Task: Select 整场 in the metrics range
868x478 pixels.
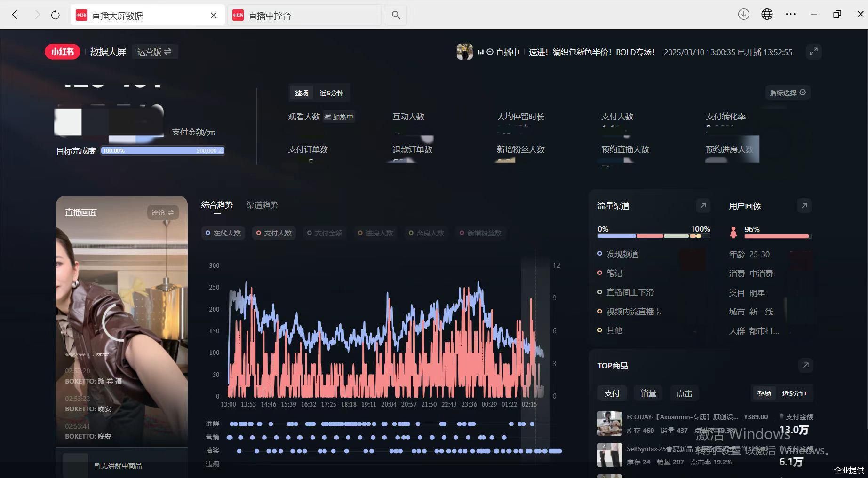Action: [302, 93]
